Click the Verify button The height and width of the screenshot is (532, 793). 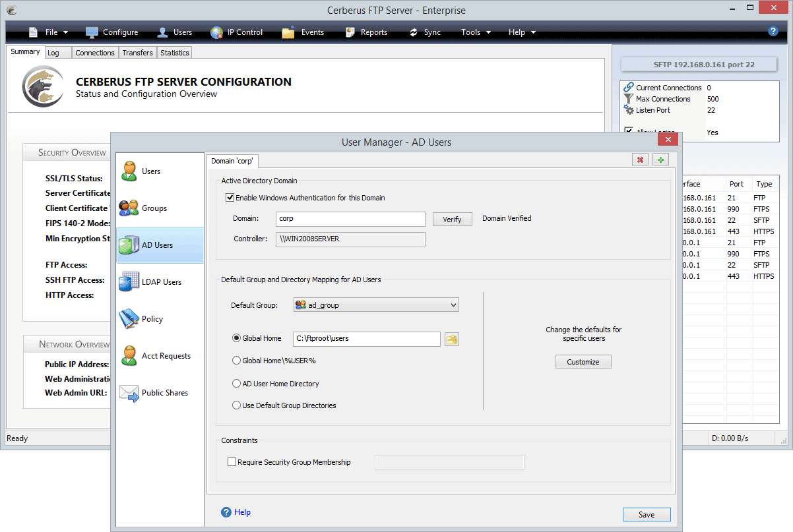453,220
